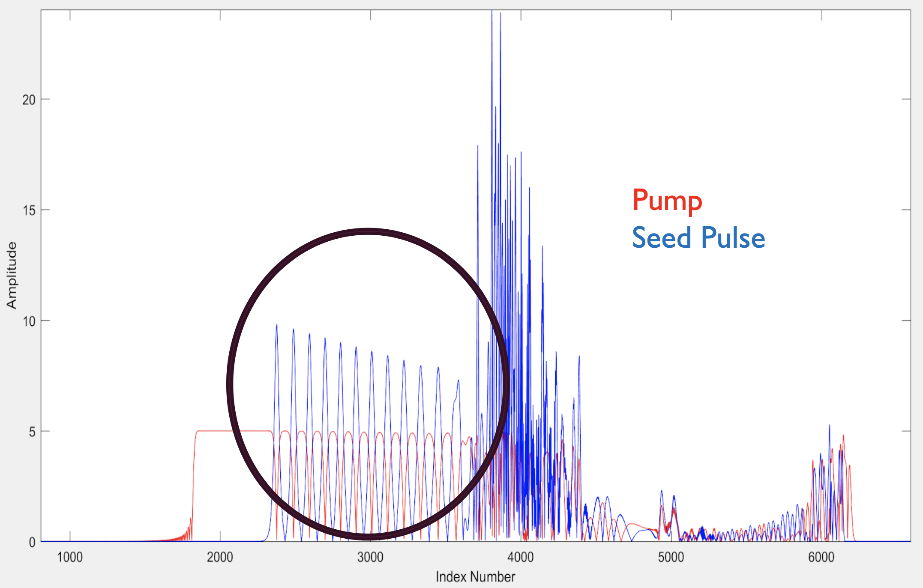Click the y-axis tick label 5
Screen dimensions: 923x588
[32, 432]
